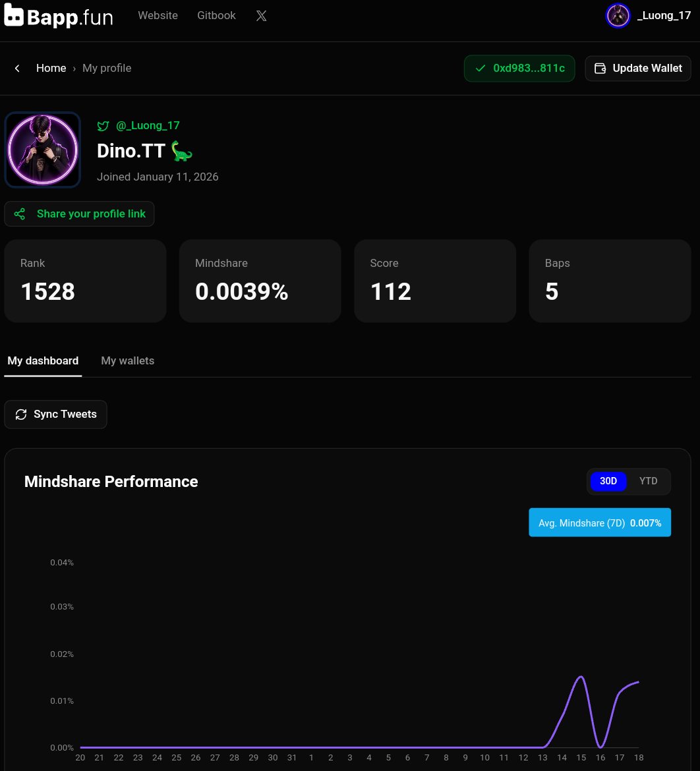Navigate to Home breadcrumb
The height and width of the screenshot is (771, 700).
click(x=51, y=69)
